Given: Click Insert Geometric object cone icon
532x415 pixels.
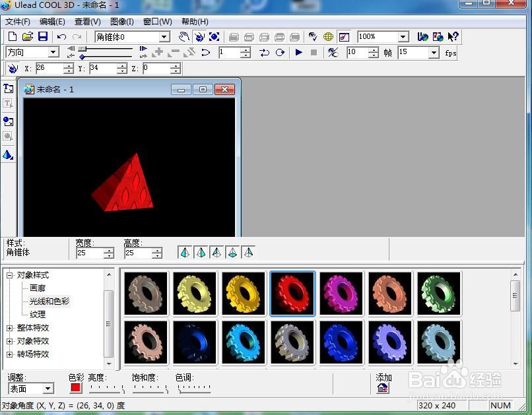Looking at the screenshot, I should point(8,155).
